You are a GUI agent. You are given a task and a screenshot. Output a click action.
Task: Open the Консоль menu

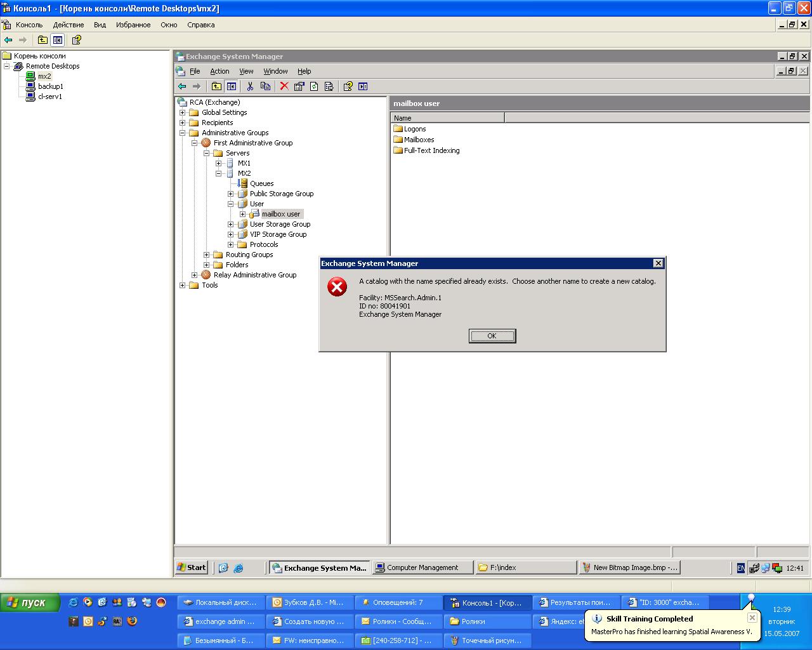tap(29, 25)
